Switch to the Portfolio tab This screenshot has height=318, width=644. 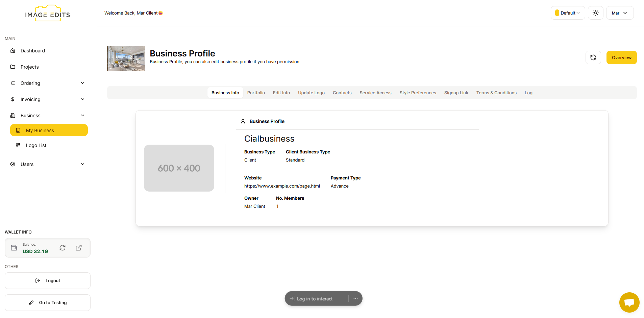[x=256, y=93]
